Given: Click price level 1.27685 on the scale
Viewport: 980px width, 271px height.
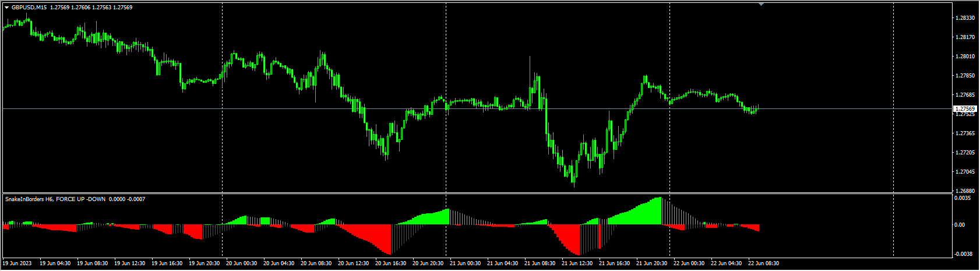Looking at the screenshot, I should pos(966,95).
